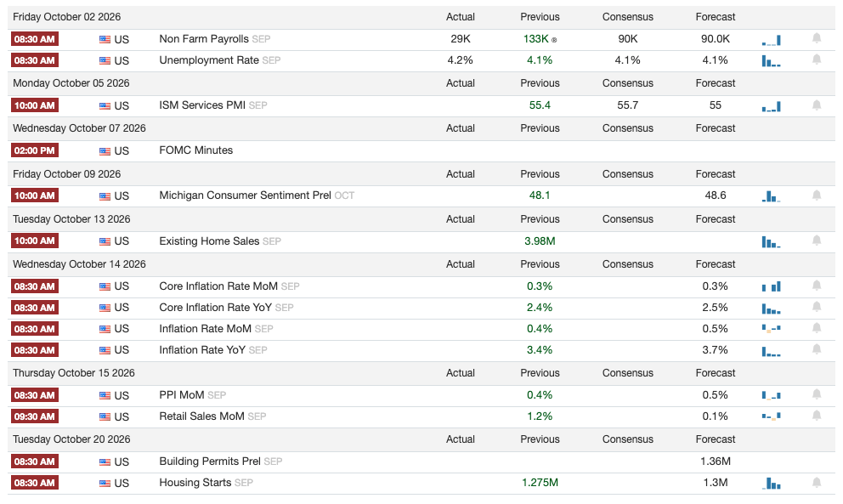Image resolution: width=843 pixels, height=504 pixels.
Task: Open the Core Inflation Rate YoY chart icon
Action: point(771,309)
